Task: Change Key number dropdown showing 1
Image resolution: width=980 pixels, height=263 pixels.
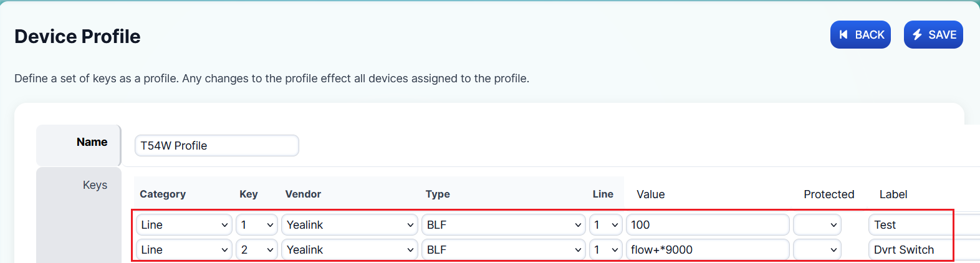Action: 257,225
